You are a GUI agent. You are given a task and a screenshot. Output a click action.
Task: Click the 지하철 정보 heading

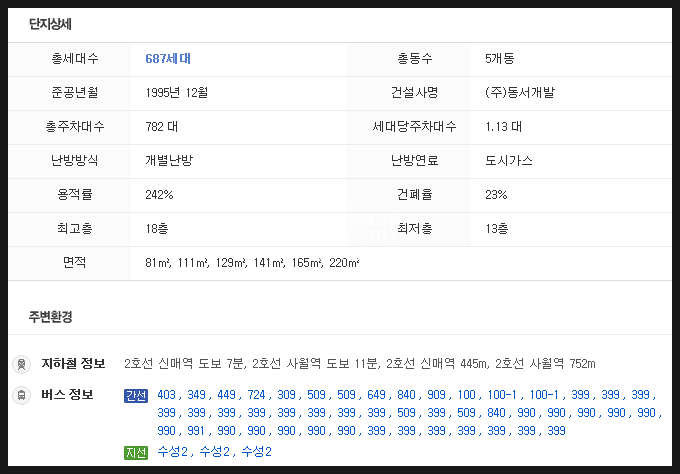73,363
